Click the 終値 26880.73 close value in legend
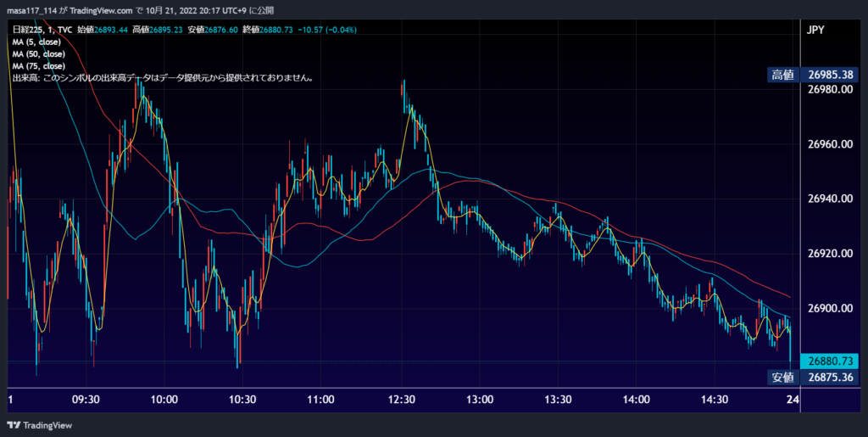Viewport: 868px width, 437px height. (269, 30)
